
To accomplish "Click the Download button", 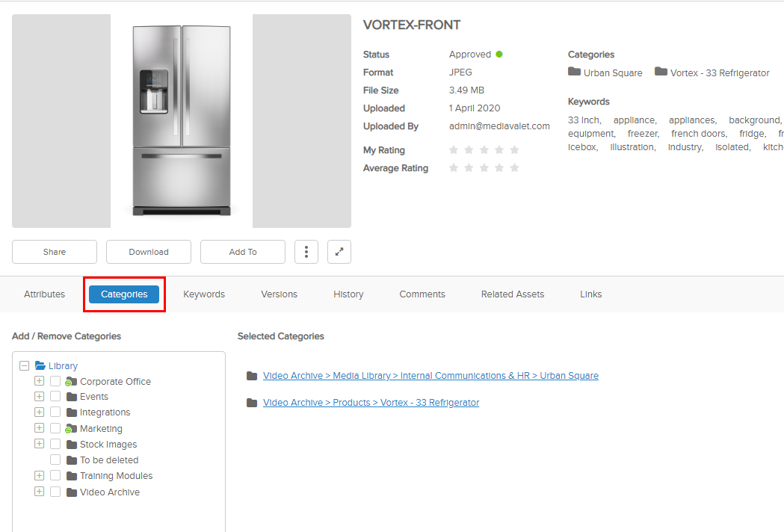I will 148,251.
